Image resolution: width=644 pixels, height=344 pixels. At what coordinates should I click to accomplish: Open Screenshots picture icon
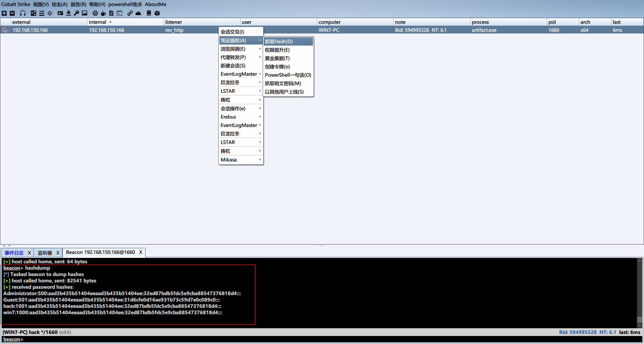coord(85,13)
